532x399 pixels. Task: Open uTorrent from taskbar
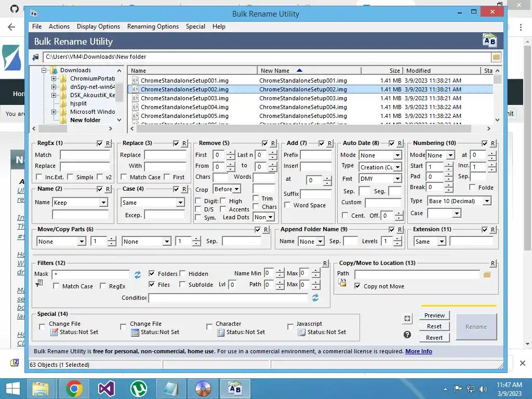point(139,389)
